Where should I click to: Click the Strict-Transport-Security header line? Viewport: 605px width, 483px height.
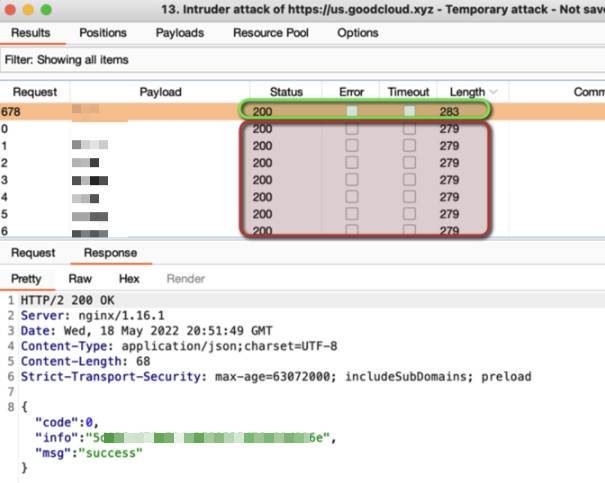point(276,377)
